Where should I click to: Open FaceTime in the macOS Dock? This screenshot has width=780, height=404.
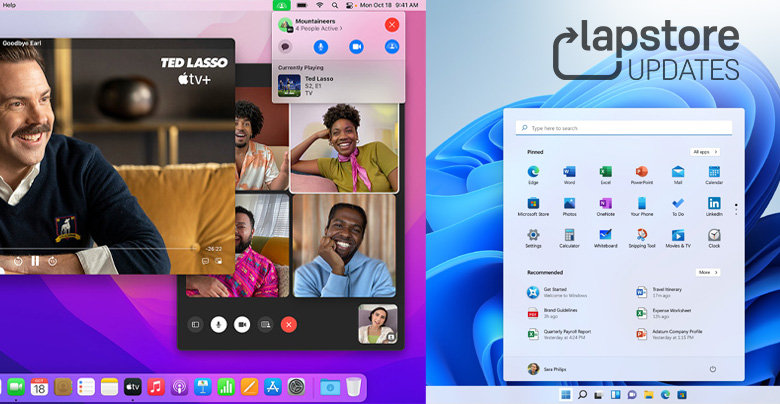point(16,386)
